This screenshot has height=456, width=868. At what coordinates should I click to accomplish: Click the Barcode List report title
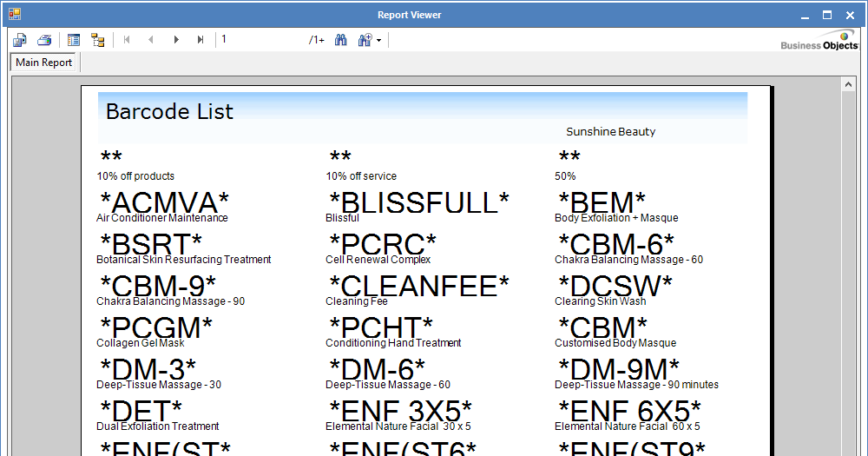(169, 111)
